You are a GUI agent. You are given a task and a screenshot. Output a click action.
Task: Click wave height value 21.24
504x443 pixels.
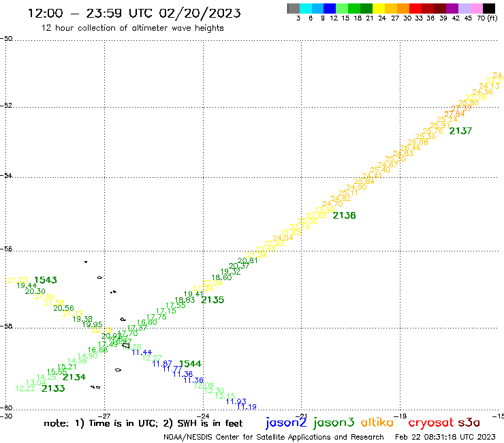pos(257,255)
